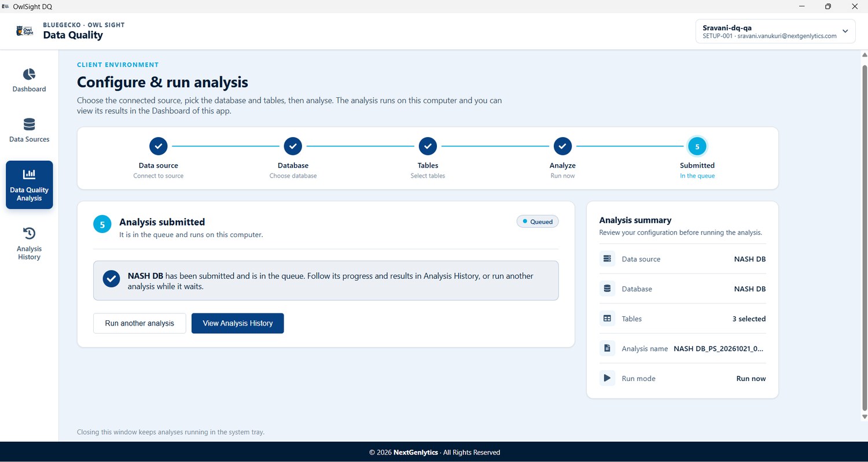Click the OwlSight DQ title bar app icon
Image resolution: width=868 pixels, height=462 pixels.
6,6
